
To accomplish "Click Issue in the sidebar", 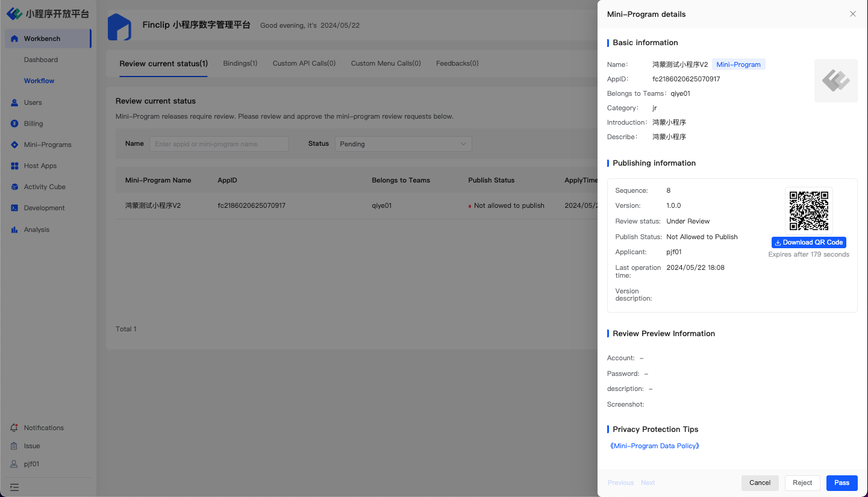I will pos(32,446).
